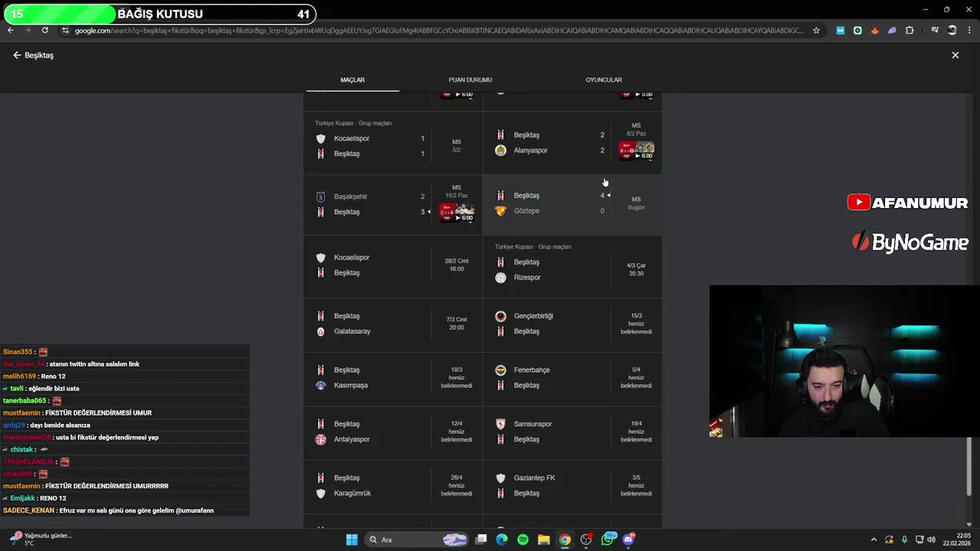Navigate back in the browser

pos(11,31)
